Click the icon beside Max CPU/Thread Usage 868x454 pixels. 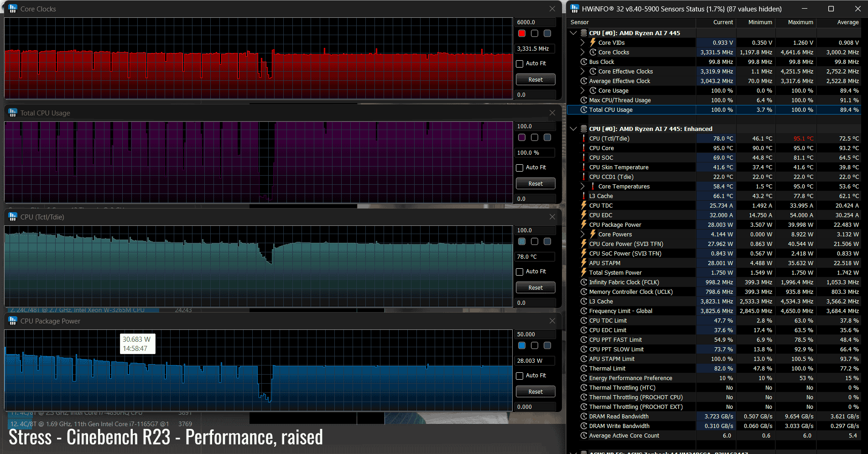click(584, 100)
